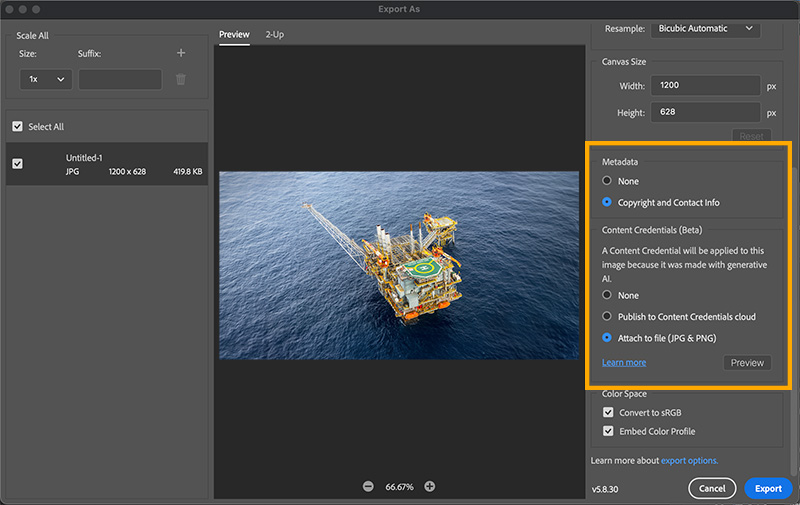Image resolution: width=800 pixels, height=505 pixels.
Task: Toggle Embed Color Profile checkbox
Action: coord(608,431)
